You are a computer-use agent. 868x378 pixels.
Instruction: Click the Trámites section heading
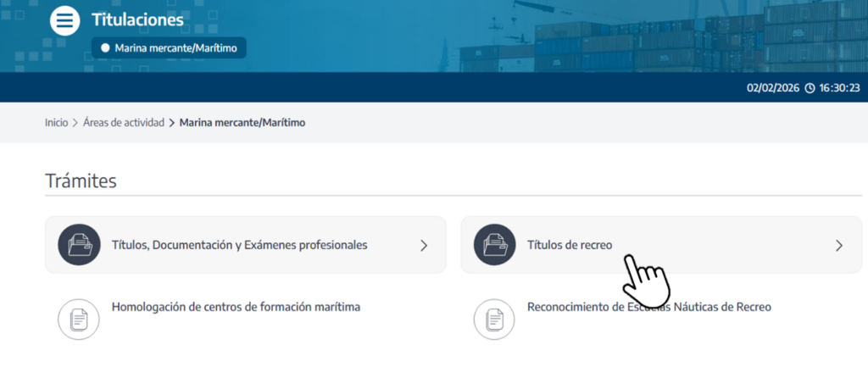(81, 181)
